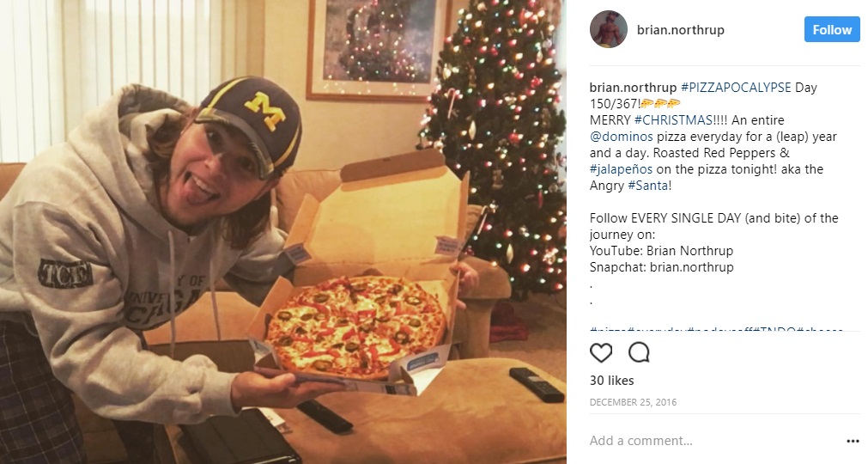Open the three-dot more options menu
Image resolution: width=868 pixels, height=464 pixels.
coord(853,441)
